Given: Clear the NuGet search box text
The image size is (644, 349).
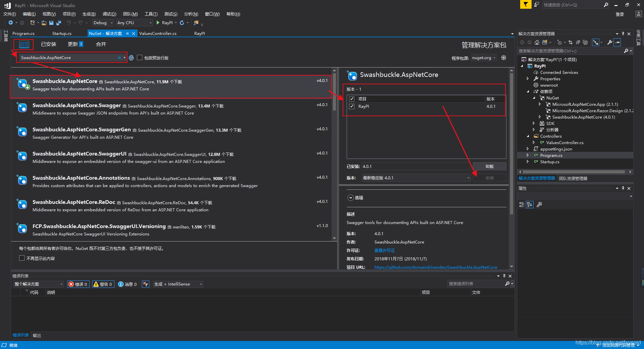Looking at the screenshot, I should tap(119, 58).
